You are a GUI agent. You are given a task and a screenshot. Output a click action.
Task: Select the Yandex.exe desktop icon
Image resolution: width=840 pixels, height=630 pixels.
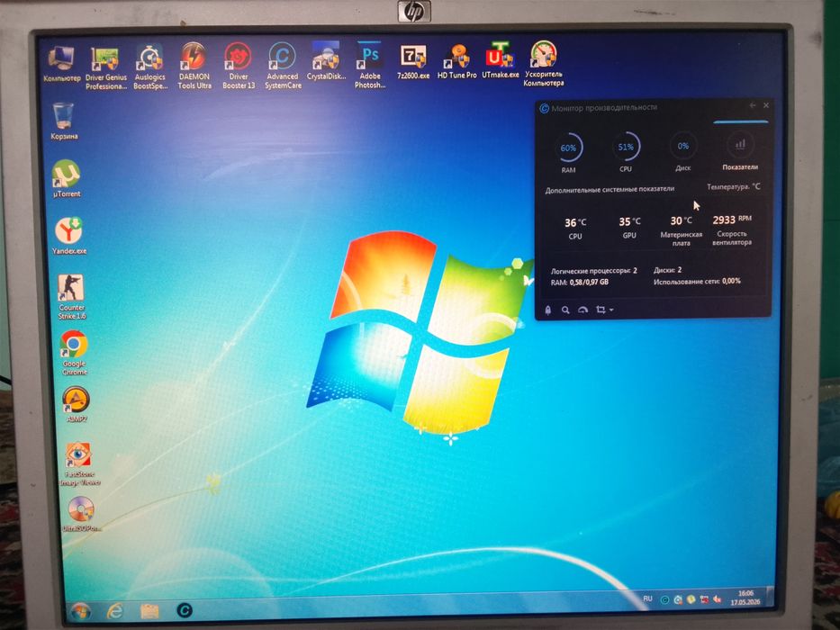(68, 236)
